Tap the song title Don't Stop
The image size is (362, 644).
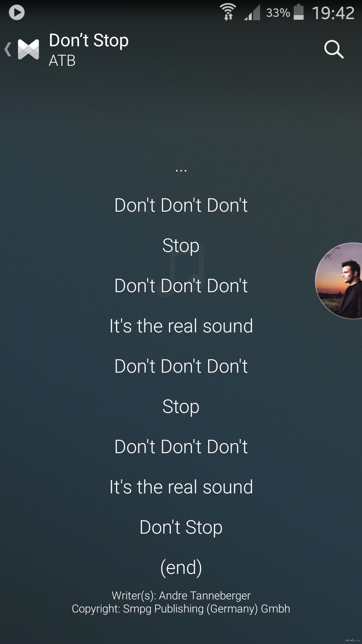(x=89, y=41)
